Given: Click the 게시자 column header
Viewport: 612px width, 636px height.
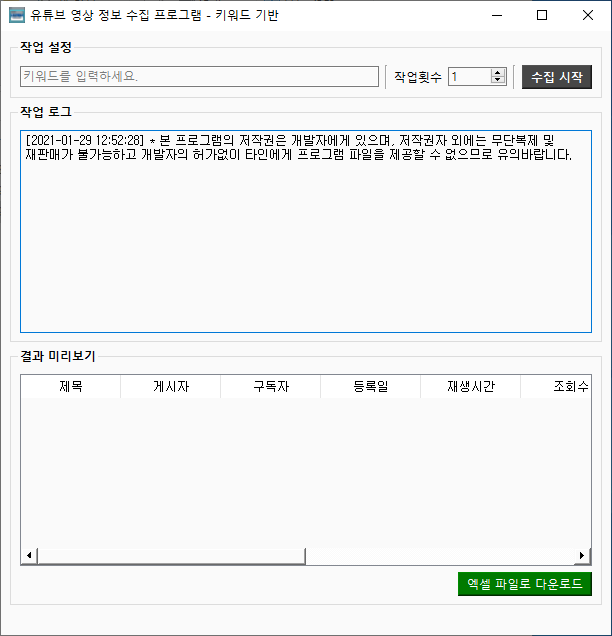Looking at the screenshot, I should coord(171,387).
